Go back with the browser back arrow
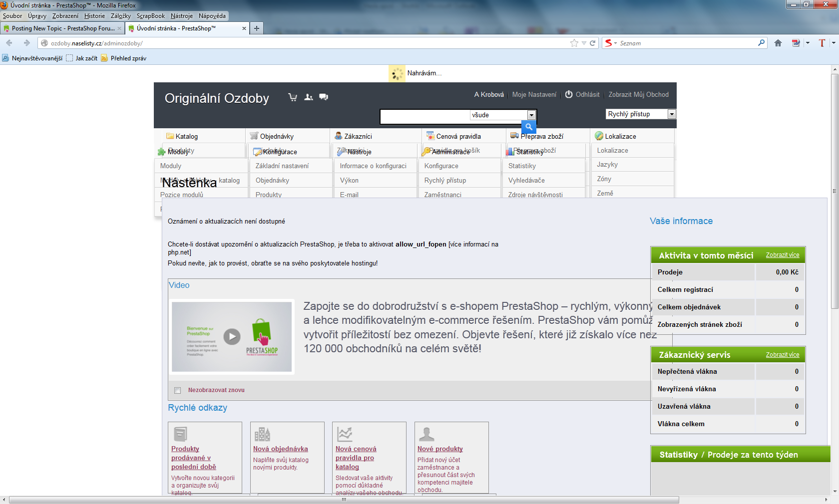 (x=9, y=43)
